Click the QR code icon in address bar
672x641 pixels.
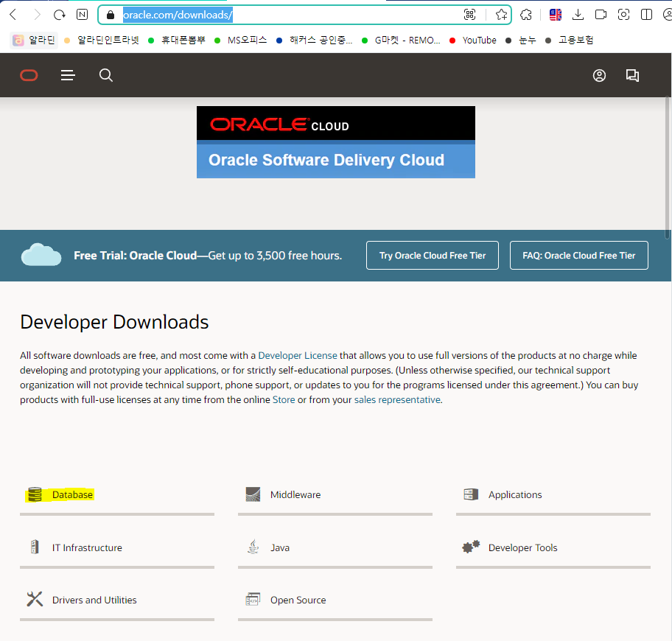pos(469,15)
